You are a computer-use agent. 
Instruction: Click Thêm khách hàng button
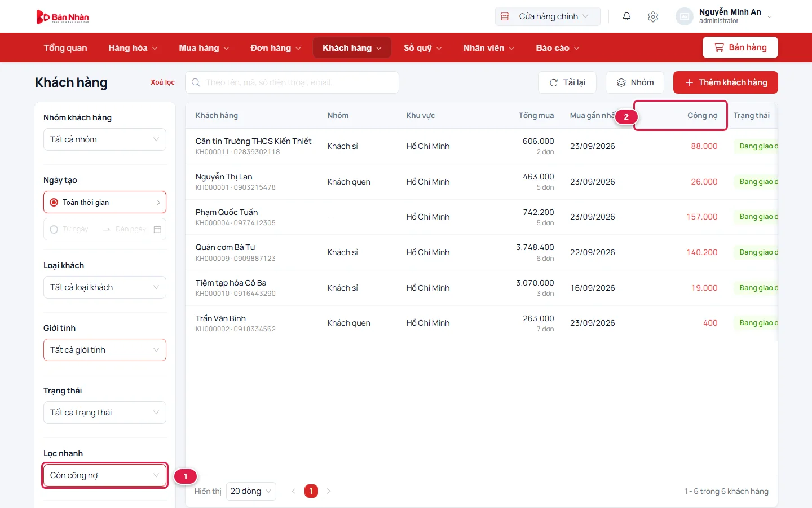point(726,82)
